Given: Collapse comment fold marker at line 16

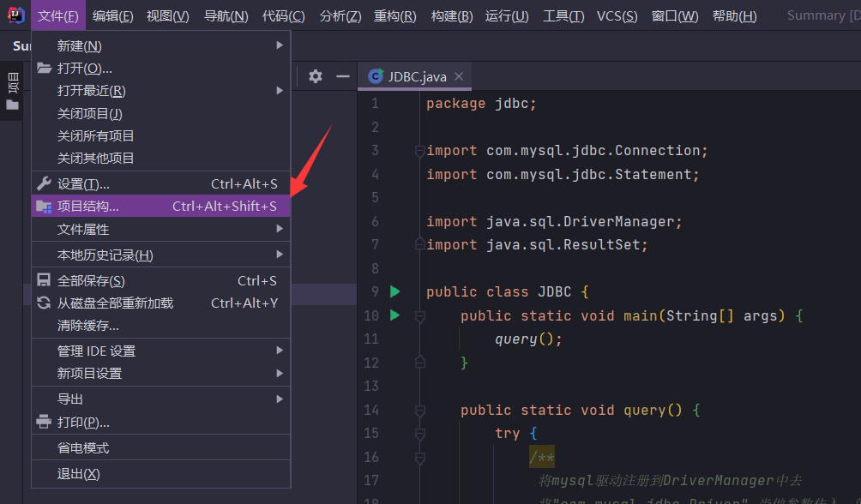Looking at the screenshot, I should [419, 458].
